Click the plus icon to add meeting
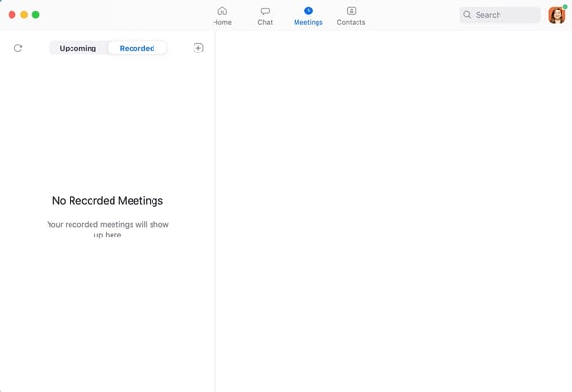 point(198,48)
